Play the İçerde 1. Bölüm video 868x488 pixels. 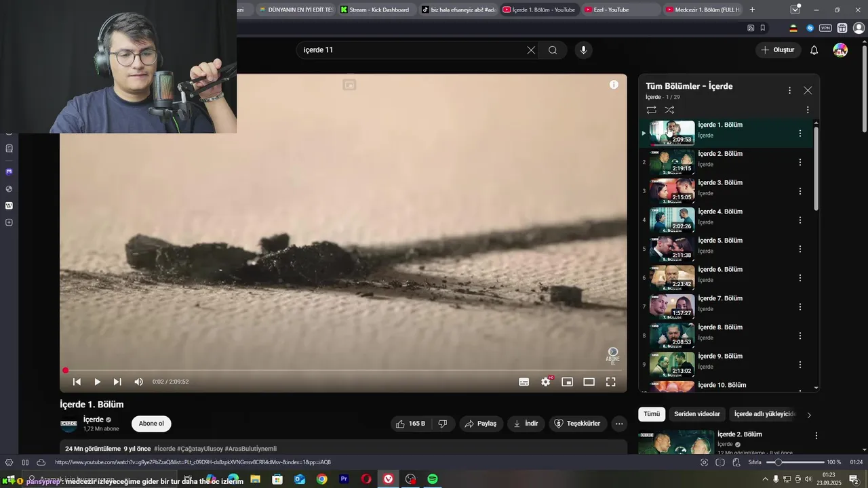point(97,382)
